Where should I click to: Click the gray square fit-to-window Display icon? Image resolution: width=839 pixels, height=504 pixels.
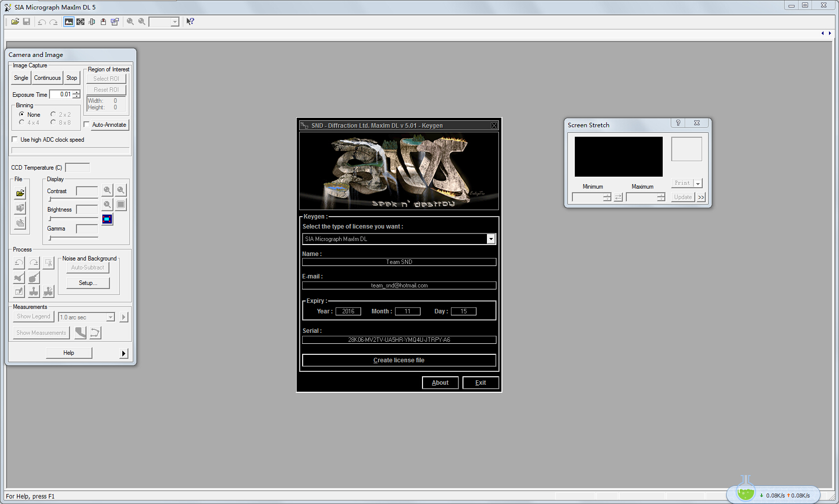click(121, 205)
